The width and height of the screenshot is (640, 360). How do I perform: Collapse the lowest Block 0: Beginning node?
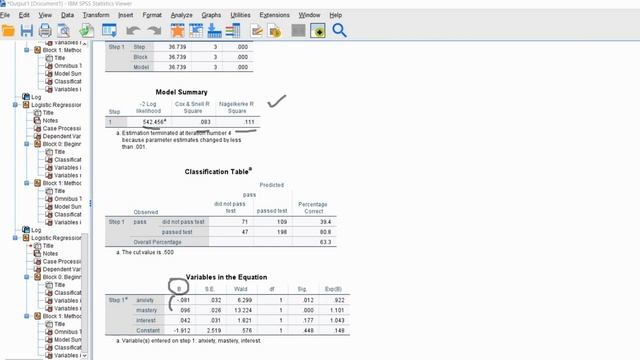click(x=27, y=277)
